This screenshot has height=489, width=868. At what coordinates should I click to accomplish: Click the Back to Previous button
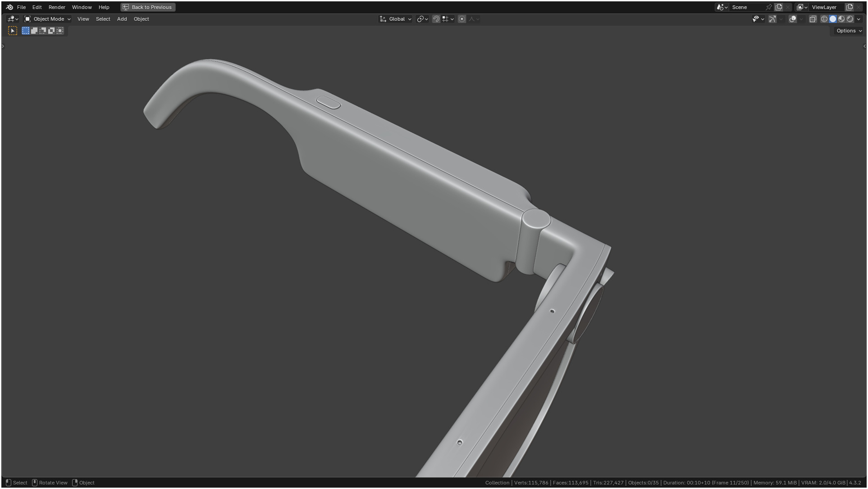[148, 7]
